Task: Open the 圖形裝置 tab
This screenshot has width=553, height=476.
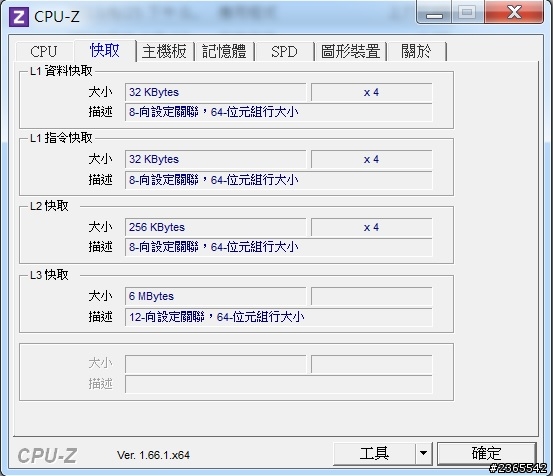Action: pyautogui.click(x=351, y=51)
